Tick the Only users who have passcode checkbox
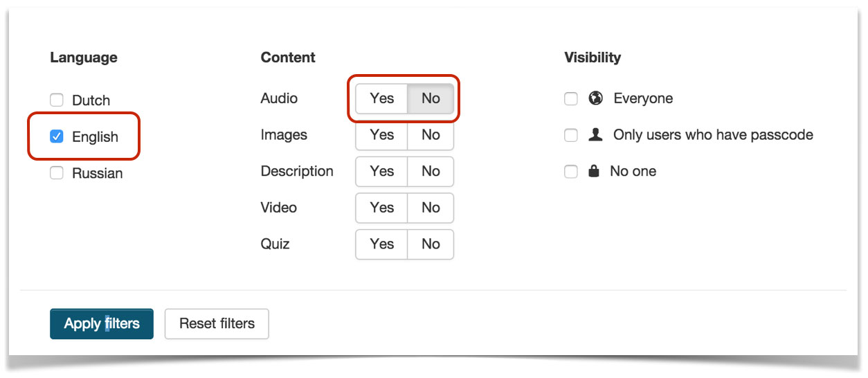 pos(571,135)
